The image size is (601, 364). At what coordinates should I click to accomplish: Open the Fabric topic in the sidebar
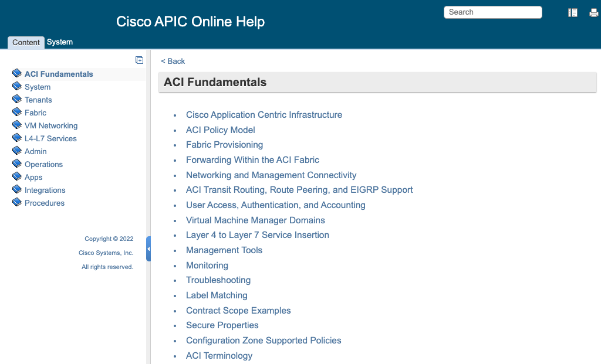pos(35,113)
